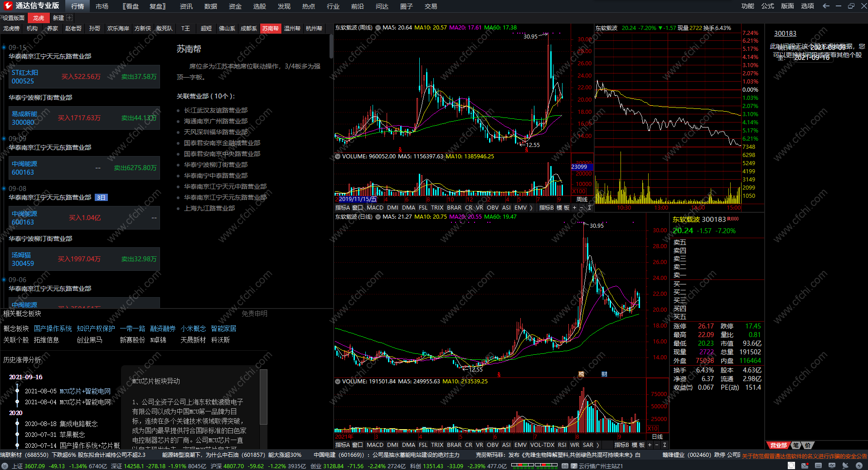Click the 历史涨停分析 text scrollbar
The height and width of the screenshot is (470, 868).
(263, 397)
